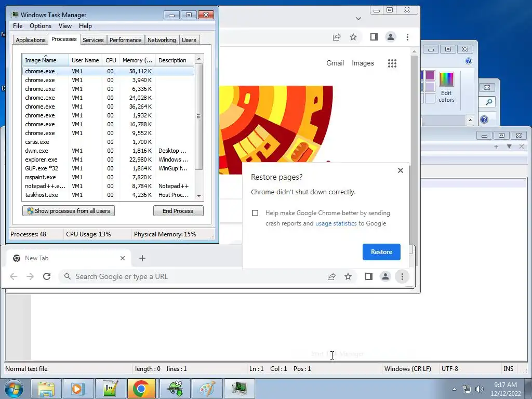Dismiss the Restore pages dialog
This screenshot has width=532, height=399.
point(401,170)
